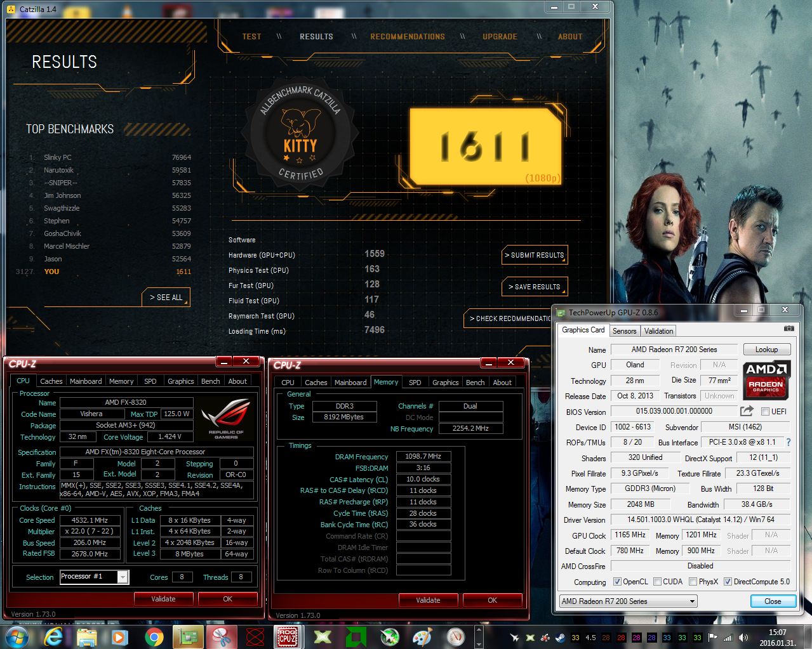Click the Republic of Gamers logo in CPU-Z

[225, 419]
